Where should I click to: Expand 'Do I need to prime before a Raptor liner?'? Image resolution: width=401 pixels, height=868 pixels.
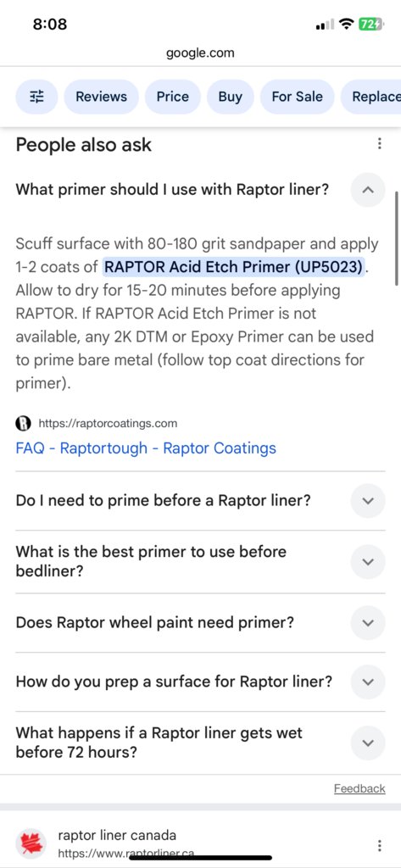(368, 501)
